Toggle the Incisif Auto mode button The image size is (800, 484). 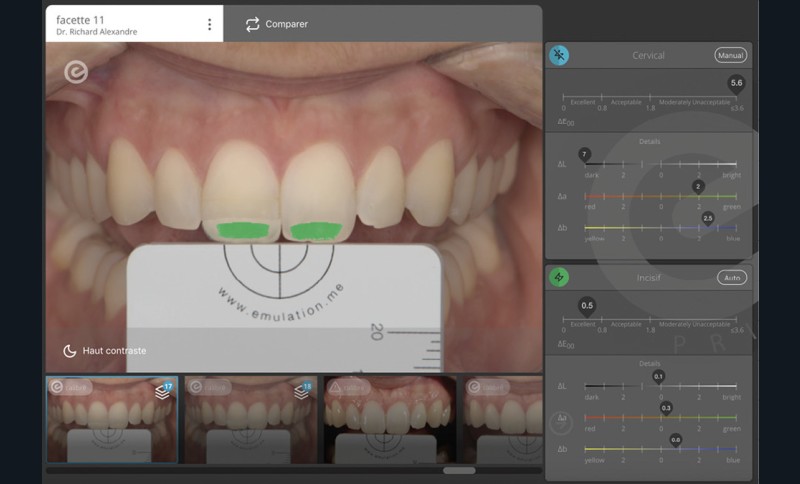pos(731,277)
